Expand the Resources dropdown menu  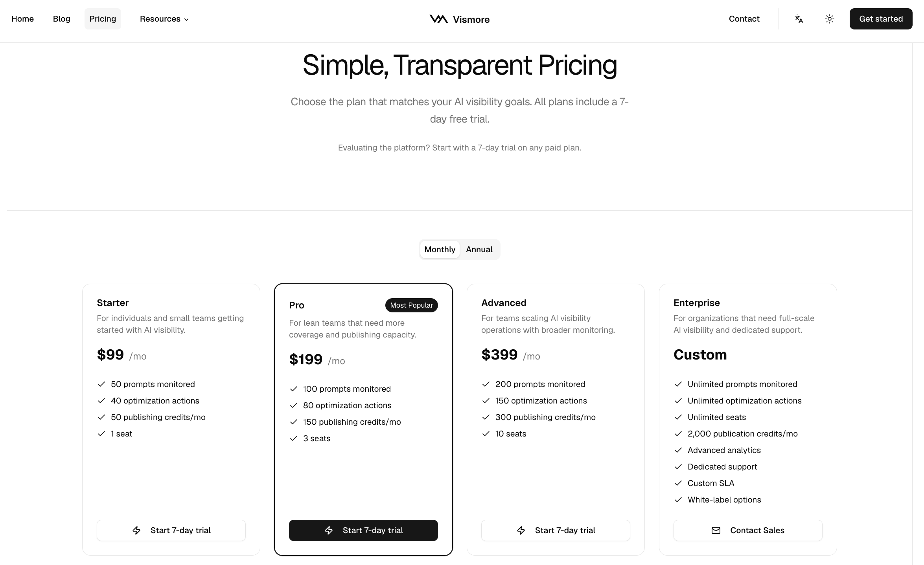point(160,19)
